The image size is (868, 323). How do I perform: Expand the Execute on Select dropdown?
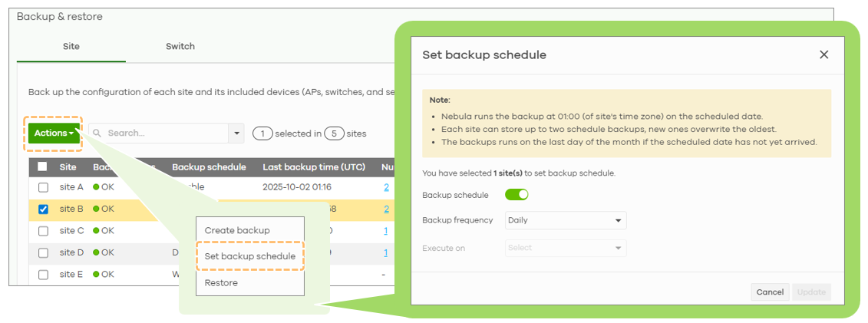566,248
